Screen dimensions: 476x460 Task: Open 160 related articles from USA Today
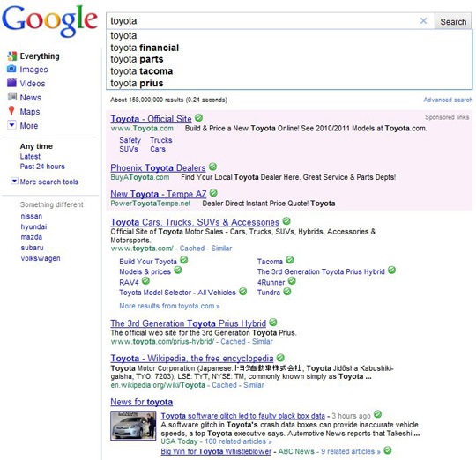tap(238, 441)
